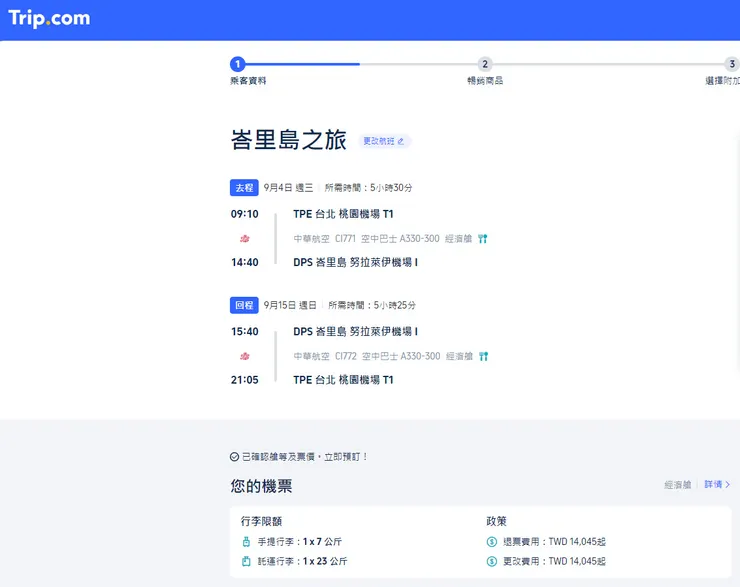740x587 pixels.
Task: Select 退票費用:TWD 14,045起 text
Action: coord(554,542)
